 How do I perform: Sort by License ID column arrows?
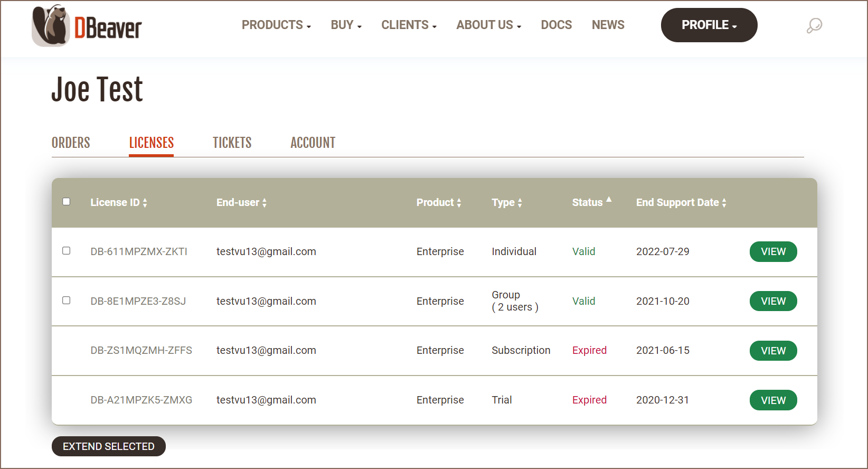[145, 203]
